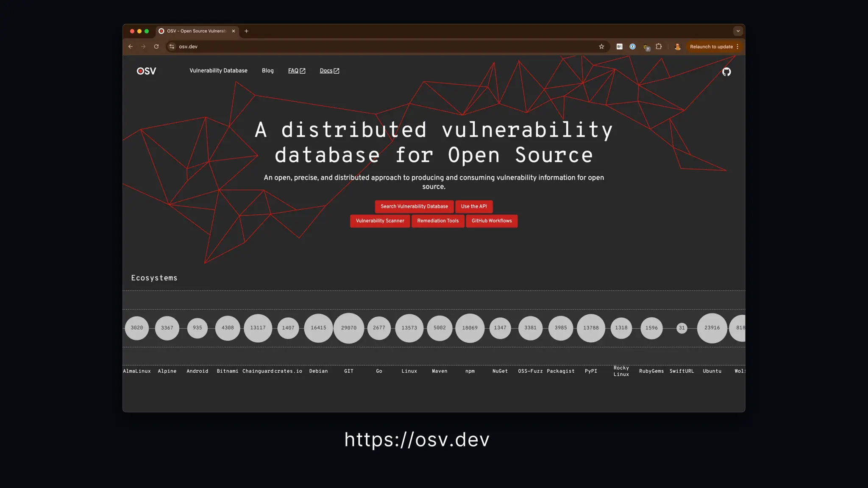Click the npm bubble showing 18069
Image resolution: width=868 pixels, height=488 pixels.
470,328
